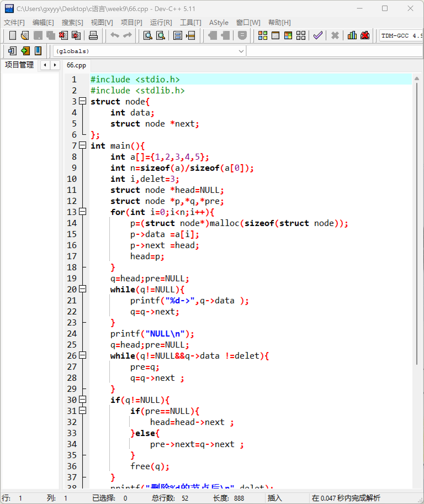Click the Undo arrow icon

point(115,35)
